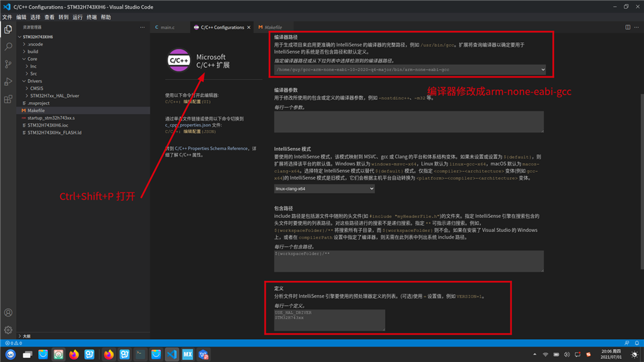Click into the include path text area
Screen dimensions: 644x362
pyautogui.click(x=409, y=261)
